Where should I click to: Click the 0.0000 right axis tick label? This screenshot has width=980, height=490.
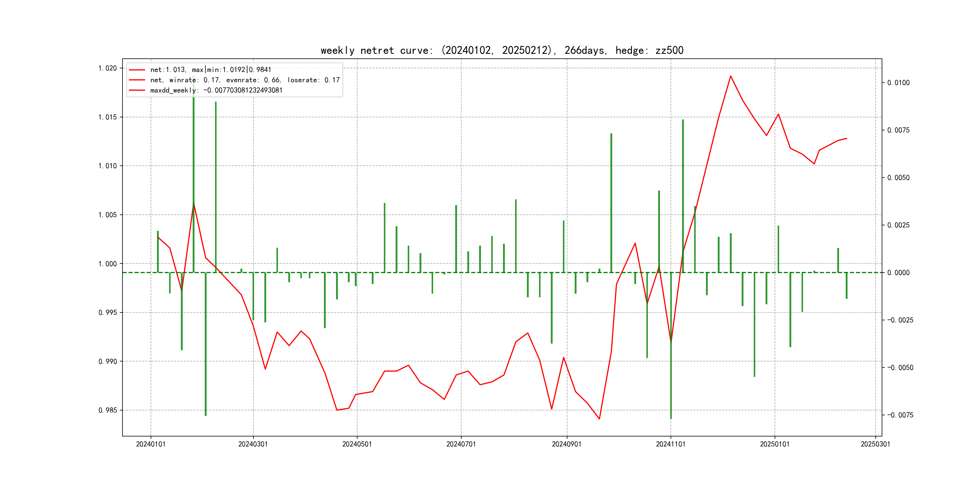[898, 273]
